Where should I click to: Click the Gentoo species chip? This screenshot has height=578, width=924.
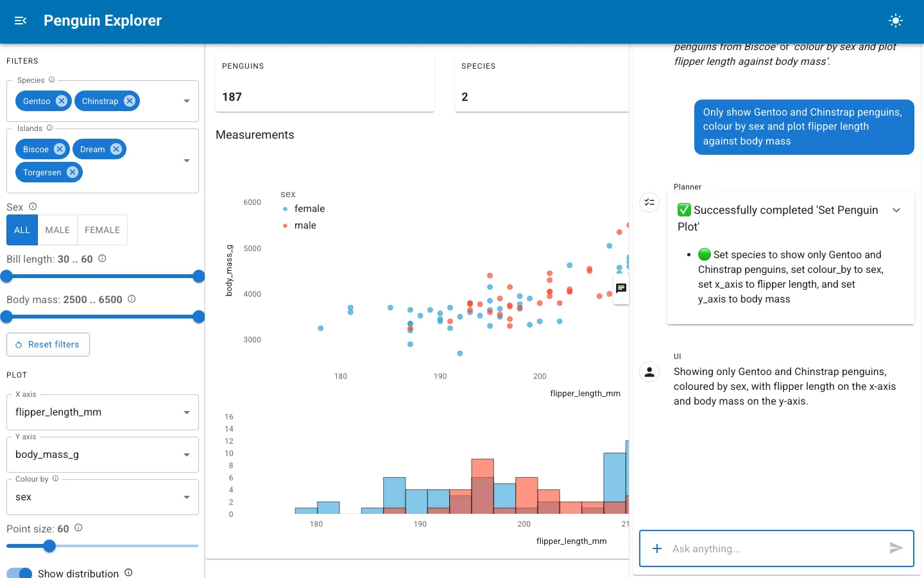coord(37,101)
